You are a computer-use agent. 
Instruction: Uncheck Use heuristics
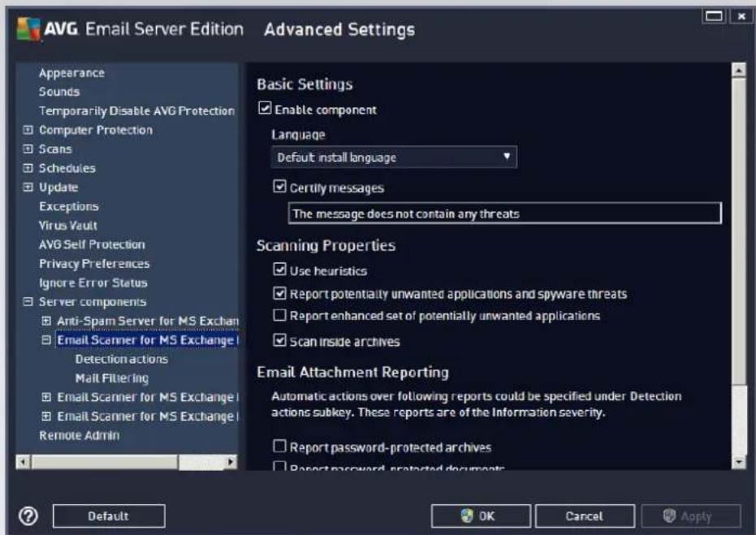coord(279,269)
